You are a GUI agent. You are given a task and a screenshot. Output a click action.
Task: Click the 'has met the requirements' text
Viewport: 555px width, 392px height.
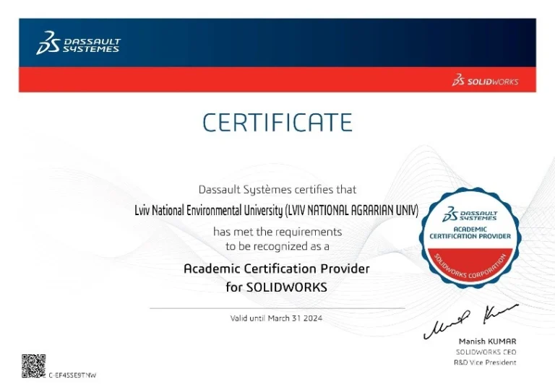point(277,232)
